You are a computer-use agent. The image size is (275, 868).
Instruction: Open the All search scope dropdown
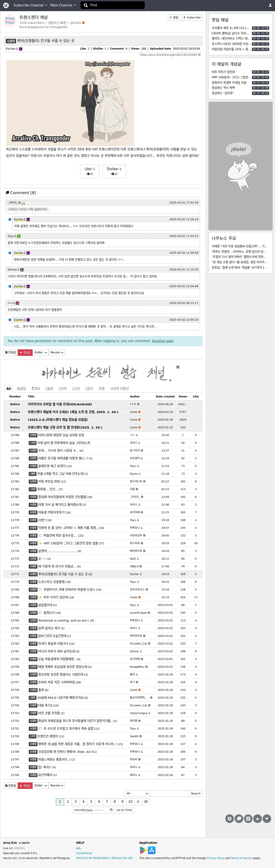coord(137,794)
